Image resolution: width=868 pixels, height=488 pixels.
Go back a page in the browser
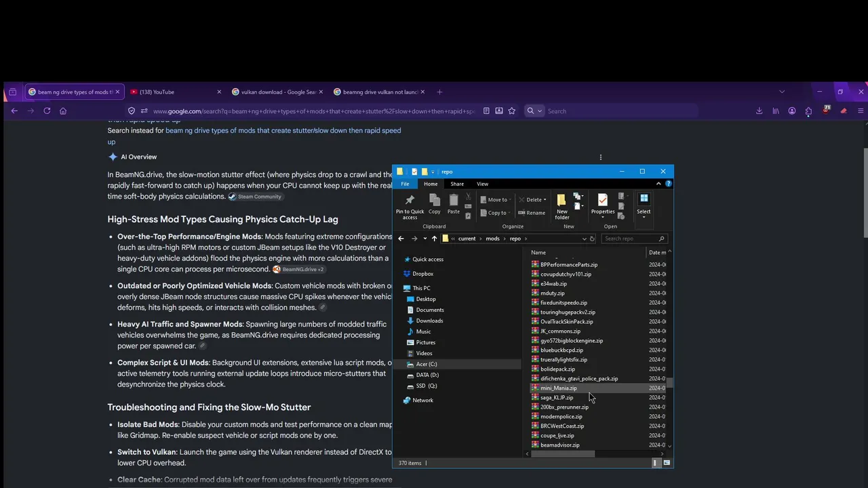click(14, 111)
